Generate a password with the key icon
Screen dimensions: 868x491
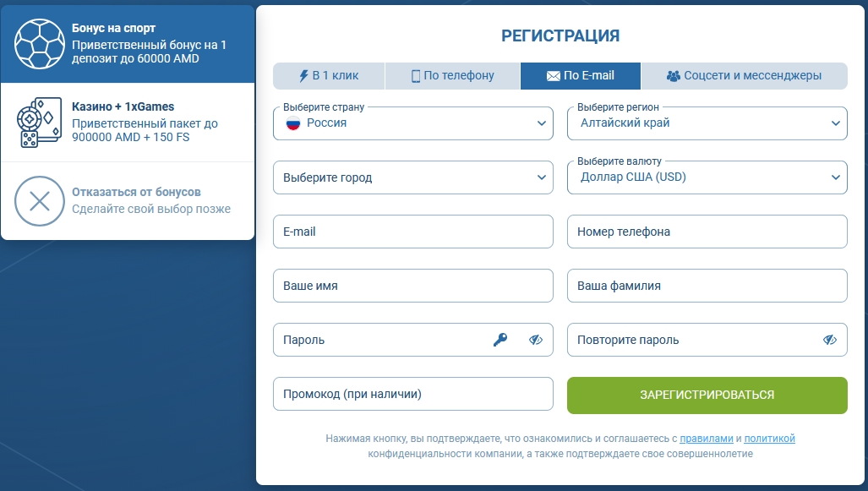500,339
